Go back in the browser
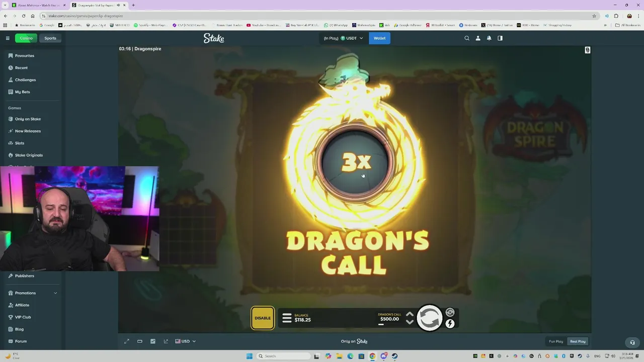Viewport: 644px width, 362px height. [x=6, y=16]
